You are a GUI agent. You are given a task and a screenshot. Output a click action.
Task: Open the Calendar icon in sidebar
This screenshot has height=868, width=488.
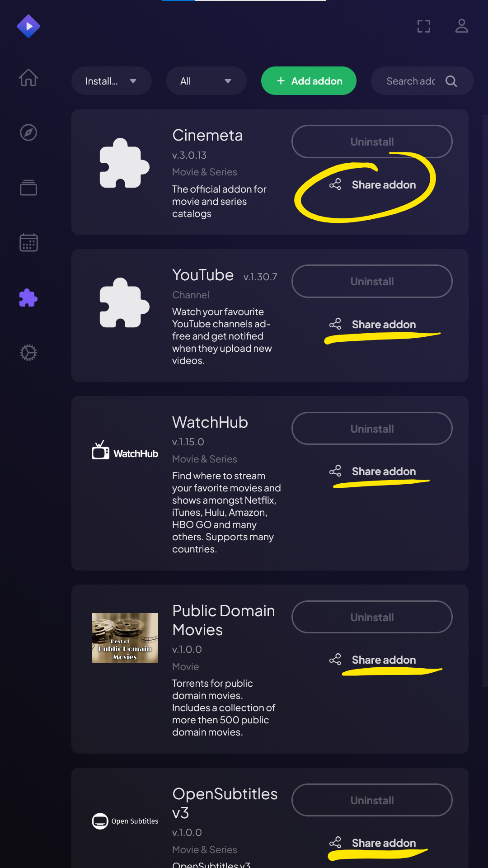click(x=28, y=242)
